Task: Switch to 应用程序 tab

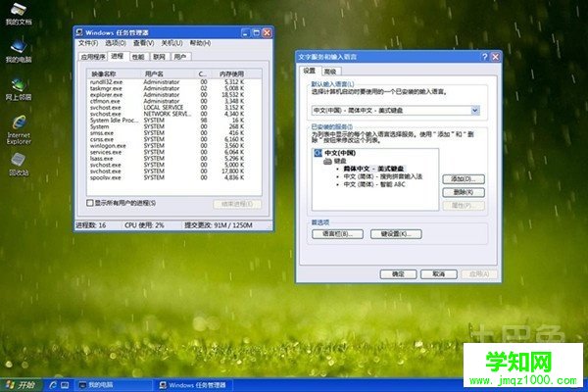Action: 93,57
